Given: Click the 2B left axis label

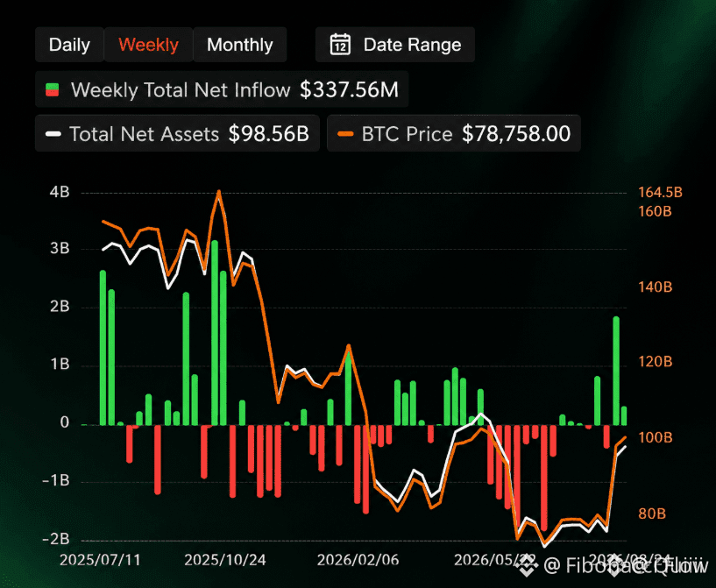Looking at the screenshot, I should [x=60, y=307].
